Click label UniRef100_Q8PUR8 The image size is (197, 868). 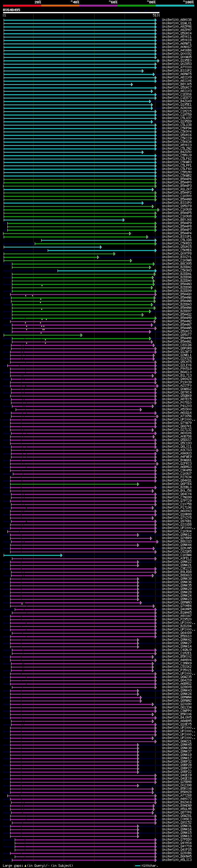point(177,348)
